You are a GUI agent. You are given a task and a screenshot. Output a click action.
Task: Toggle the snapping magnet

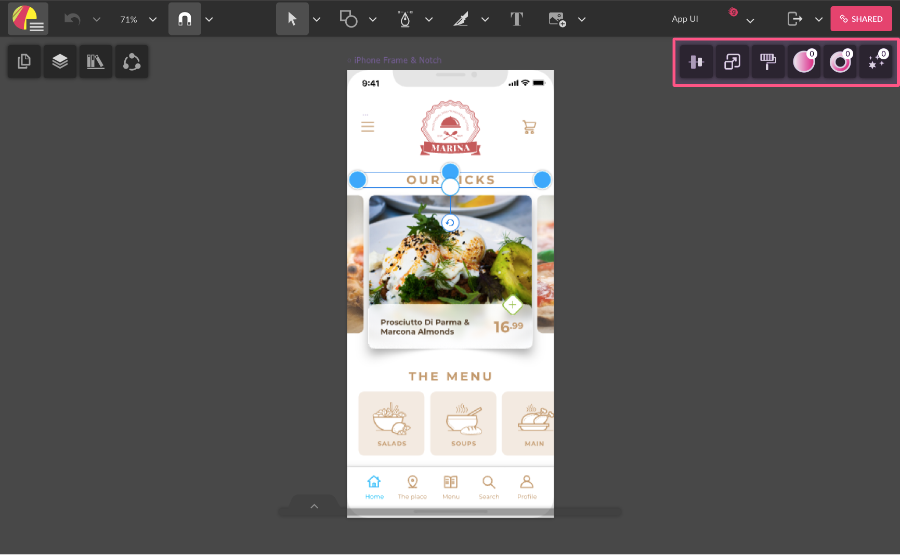point(184,19)
